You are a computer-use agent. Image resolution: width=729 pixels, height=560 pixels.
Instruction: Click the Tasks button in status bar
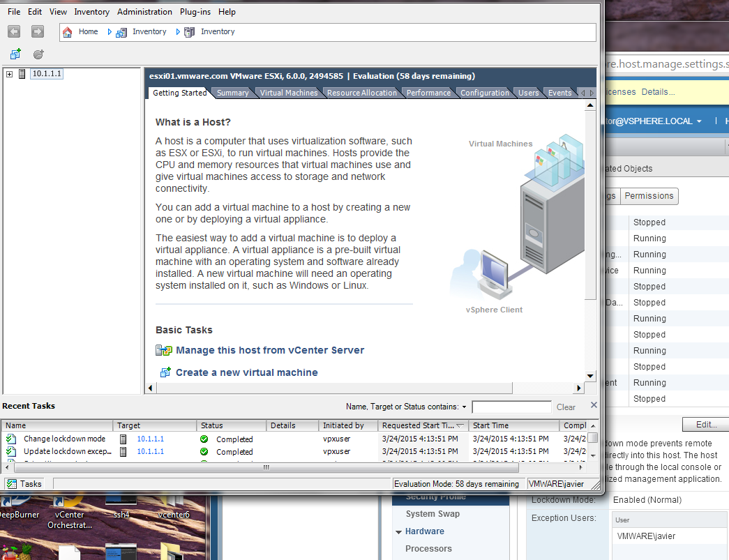point(24,484)
